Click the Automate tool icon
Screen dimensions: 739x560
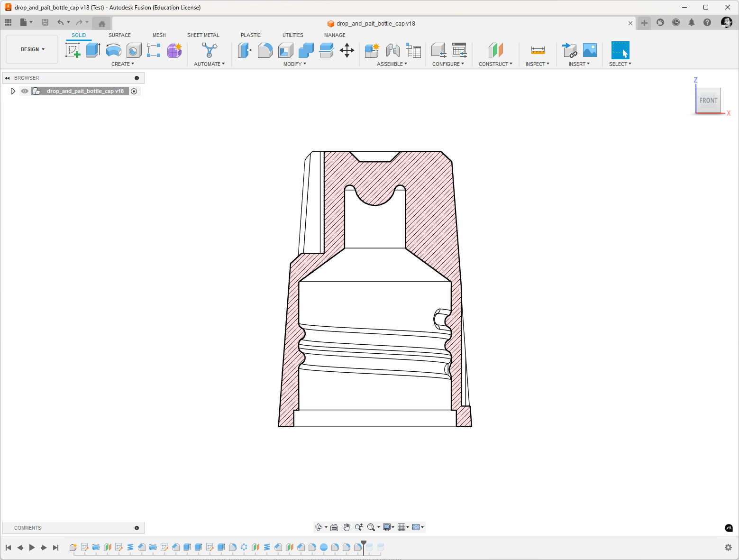(210, 50)
